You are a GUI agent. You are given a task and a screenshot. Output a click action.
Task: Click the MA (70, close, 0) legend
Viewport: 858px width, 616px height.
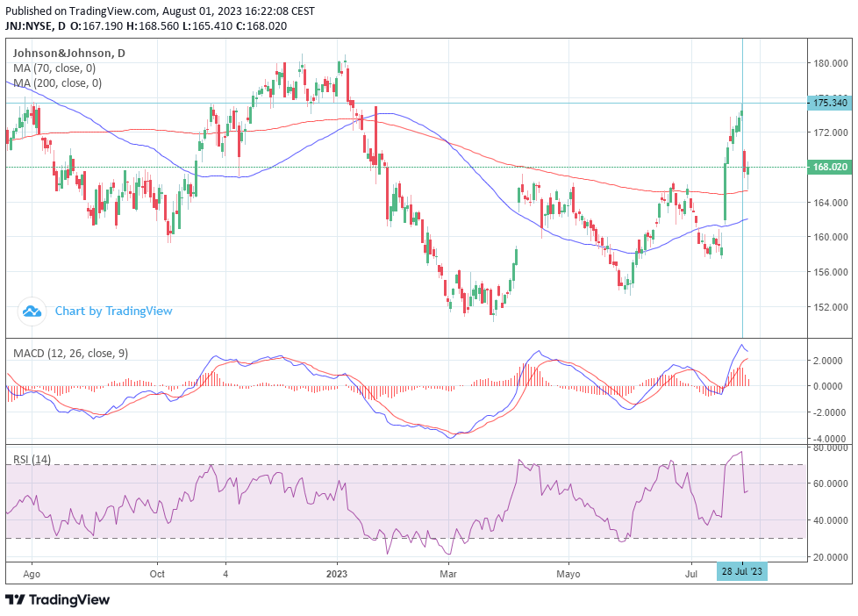(x=54, y=68)
